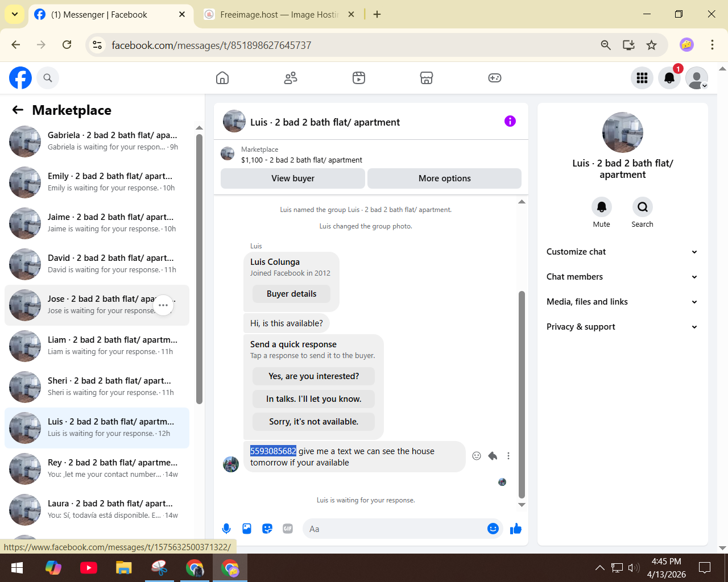This screenshot has width=728, height=582.
Task: Go to the Home feed icon
Action: point(222,78)
